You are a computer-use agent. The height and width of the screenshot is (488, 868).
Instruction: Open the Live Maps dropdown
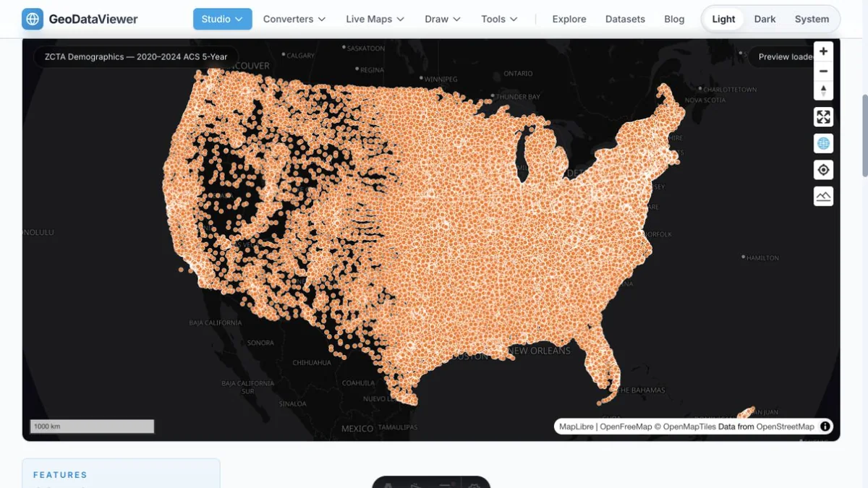coord(375,19)
